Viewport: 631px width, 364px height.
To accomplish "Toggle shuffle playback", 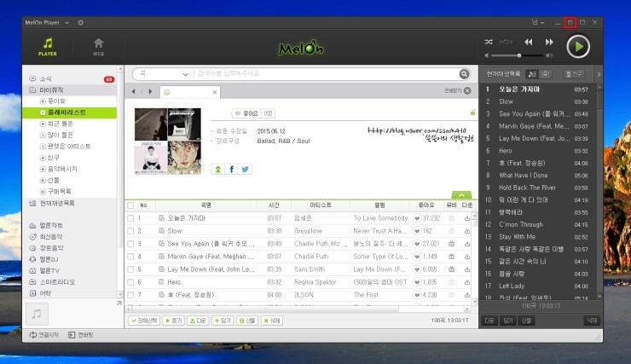I will pyautogui.click(x=489, y=42).
